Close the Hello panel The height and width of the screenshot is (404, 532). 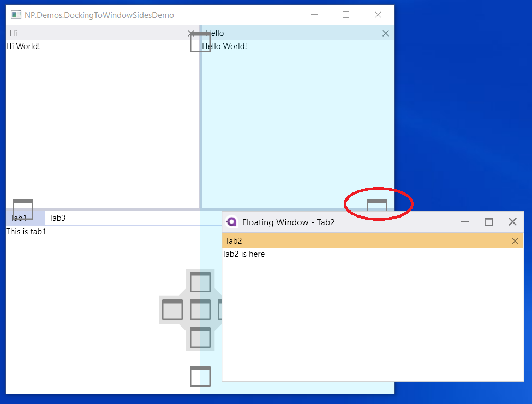386,33
